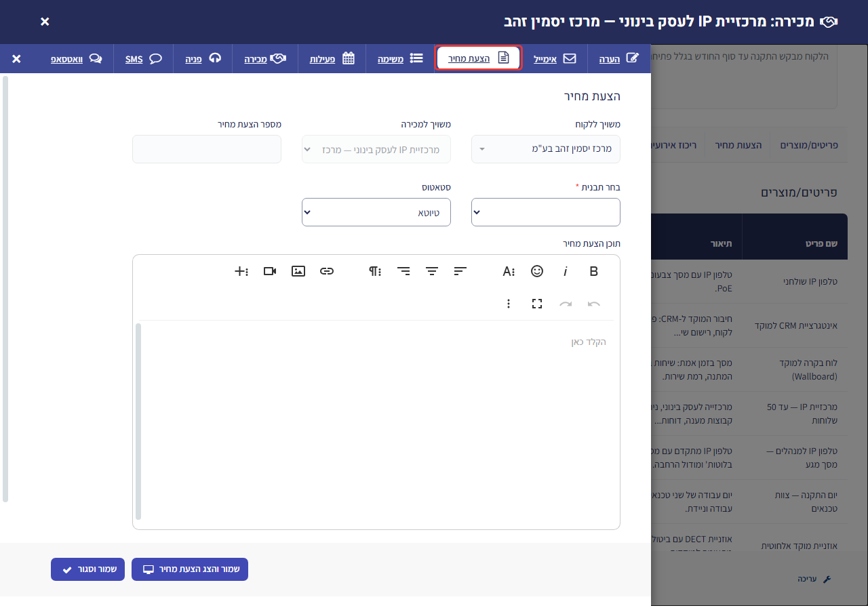Undo the last editor change
Screen dimensions: 868x610
[593, 304]
